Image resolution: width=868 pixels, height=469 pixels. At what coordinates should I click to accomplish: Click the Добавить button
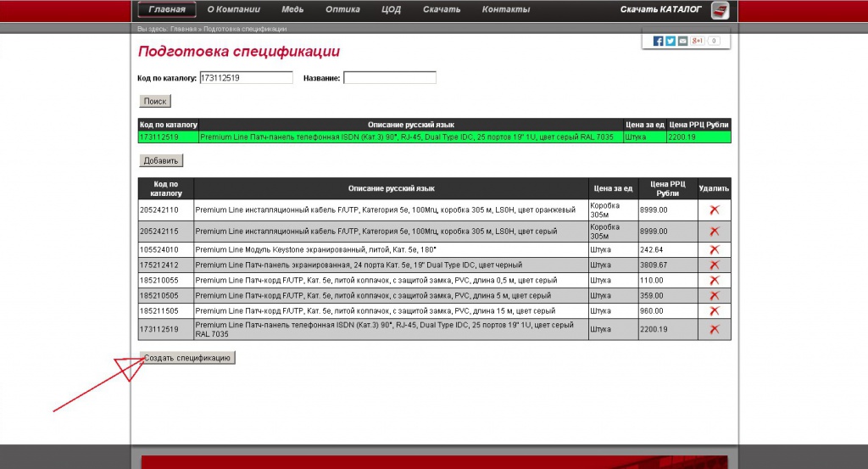pyautogui.click(x=161, y=160)
